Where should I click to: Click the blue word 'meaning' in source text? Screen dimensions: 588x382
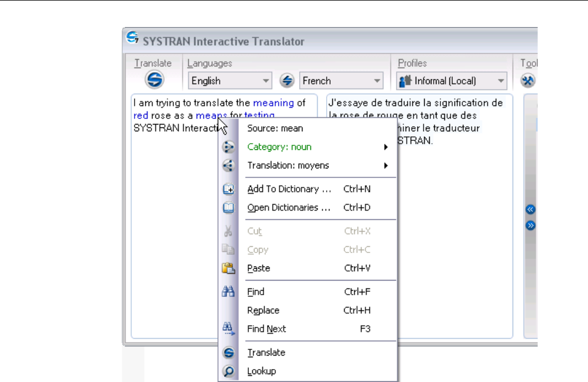[x=273, y=103]
